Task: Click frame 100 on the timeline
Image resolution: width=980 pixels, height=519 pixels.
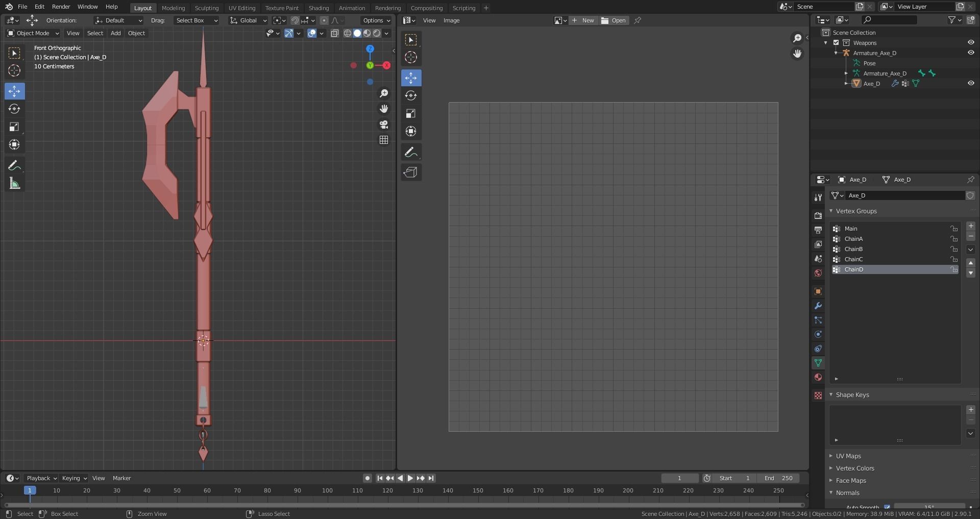Action: click(x=327, y=490)
